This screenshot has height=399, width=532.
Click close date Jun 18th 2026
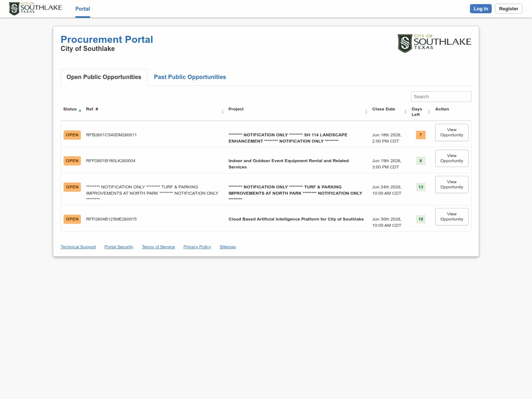[387, 138]
